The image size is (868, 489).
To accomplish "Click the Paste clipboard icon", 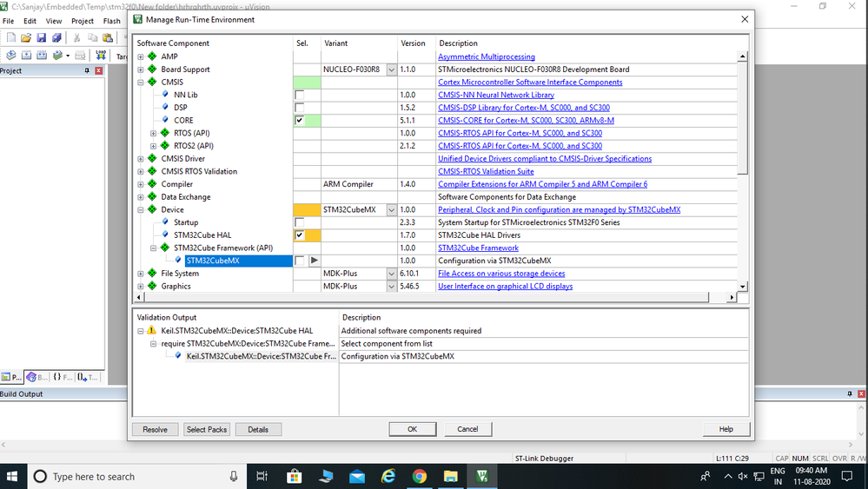I will [108, 37].
